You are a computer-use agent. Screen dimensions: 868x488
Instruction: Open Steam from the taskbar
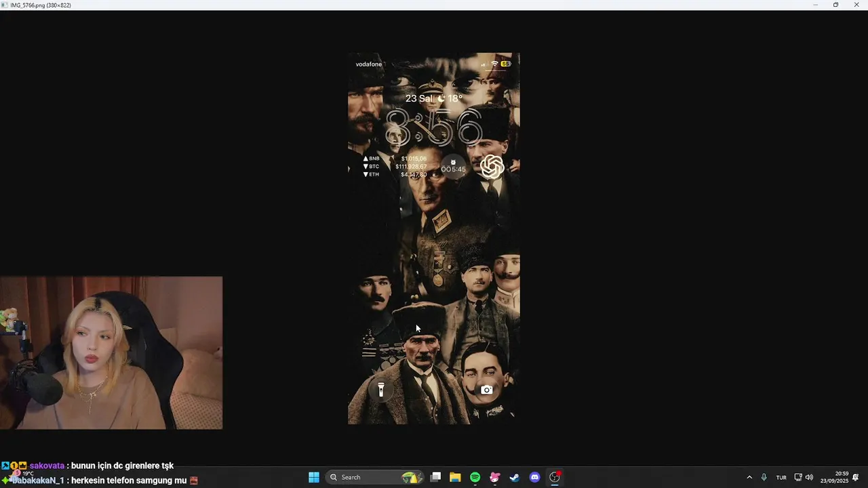(x=515, y=477)
